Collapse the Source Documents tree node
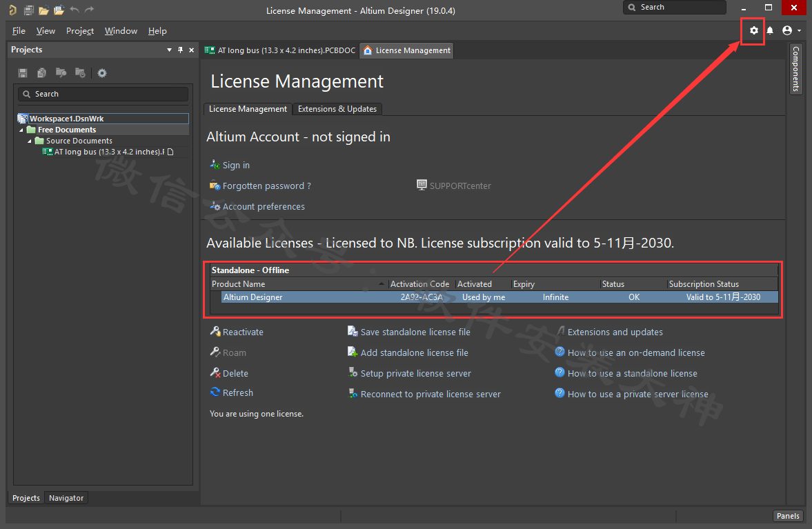812x529 pixels. (30, 141)
